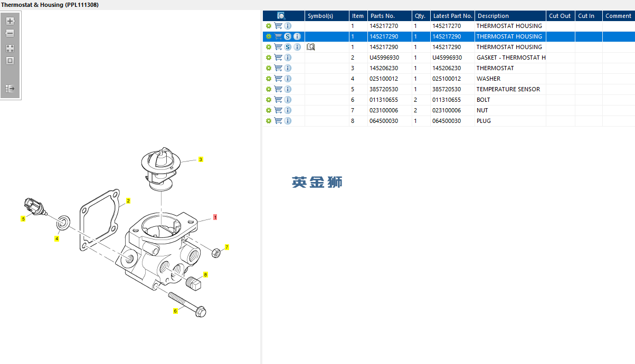Select callout 6 for the bolt

coord(175,311)
